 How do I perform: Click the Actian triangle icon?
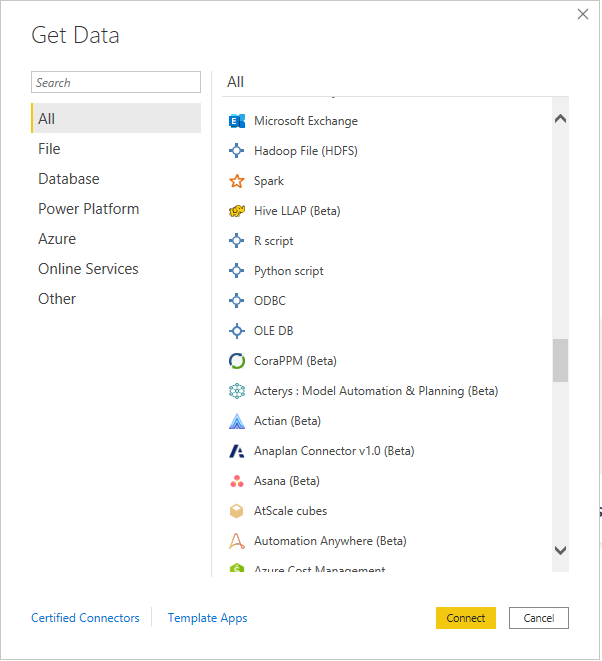[236, 421]
